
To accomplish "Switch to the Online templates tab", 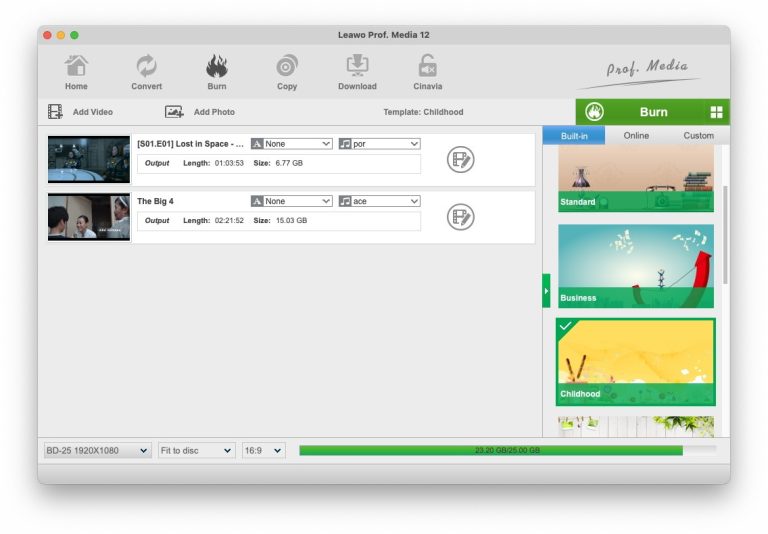I will click(x=636, y=136).
